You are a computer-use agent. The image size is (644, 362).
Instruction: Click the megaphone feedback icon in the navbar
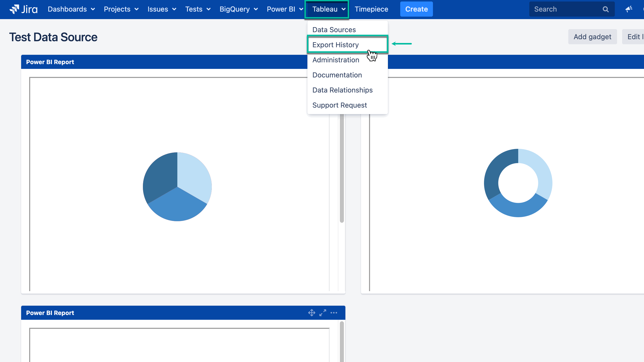click(x=629, y=9)
